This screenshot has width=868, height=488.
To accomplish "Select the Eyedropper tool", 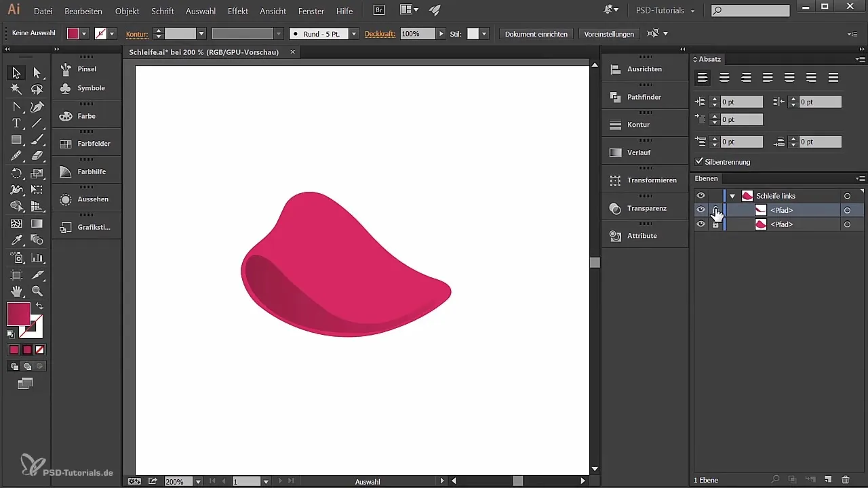I will [16, 241].
